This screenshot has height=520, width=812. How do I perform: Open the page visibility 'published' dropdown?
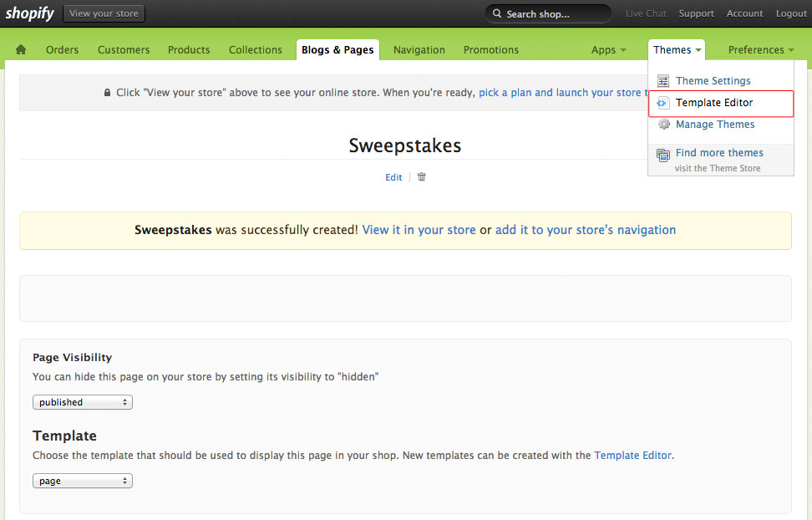coord(83,402)
